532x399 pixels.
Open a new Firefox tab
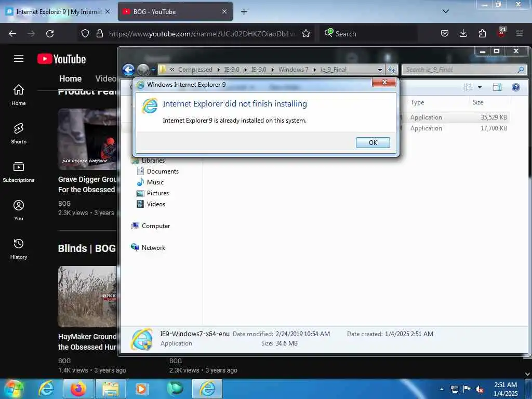pos(244,12)
